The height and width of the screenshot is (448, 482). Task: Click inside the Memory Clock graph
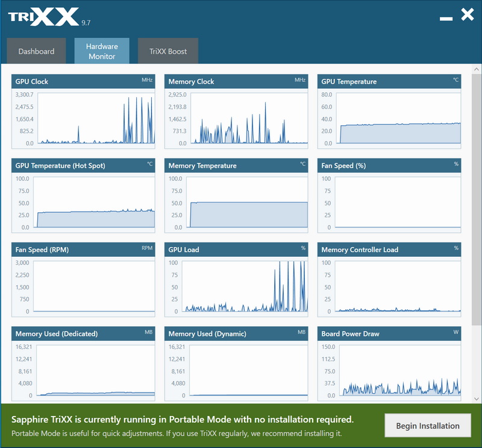point(249,118)
